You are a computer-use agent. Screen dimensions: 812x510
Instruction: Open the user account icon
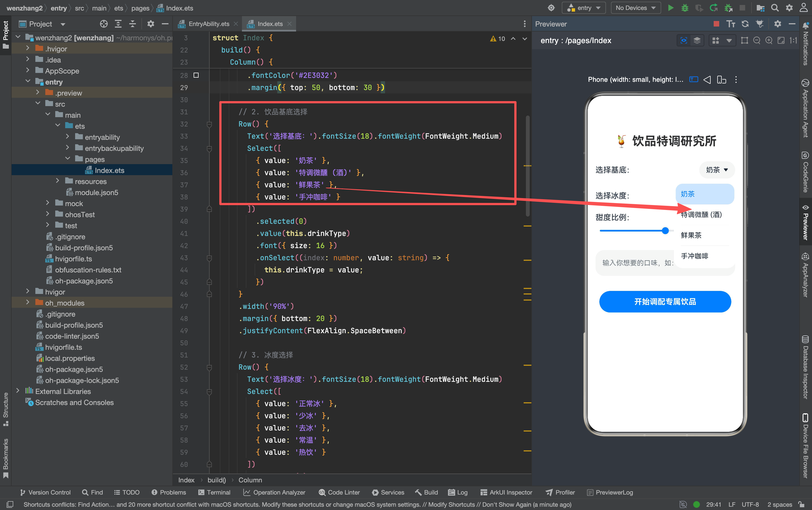point(804,8)
